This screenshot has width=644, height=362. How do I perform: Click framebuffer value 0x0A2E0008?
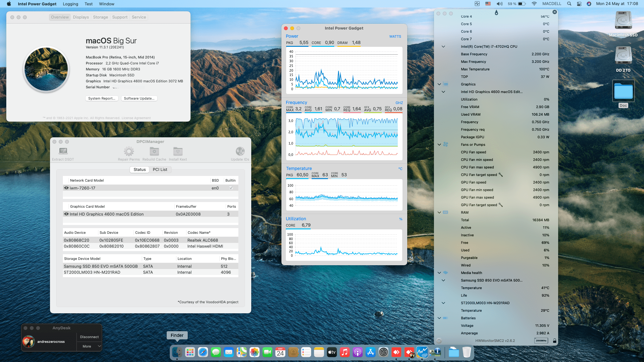click(x=188, y=214)
